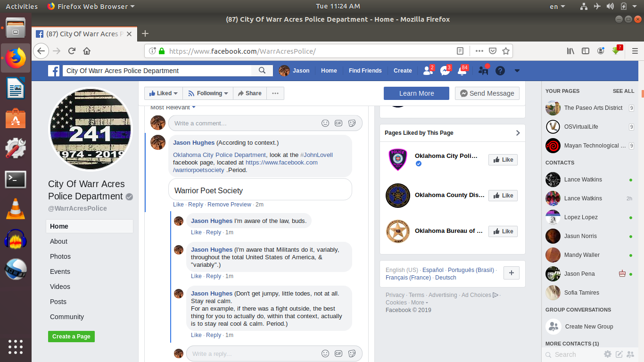Click Firefox back arrow button

(x=41, y=51)
